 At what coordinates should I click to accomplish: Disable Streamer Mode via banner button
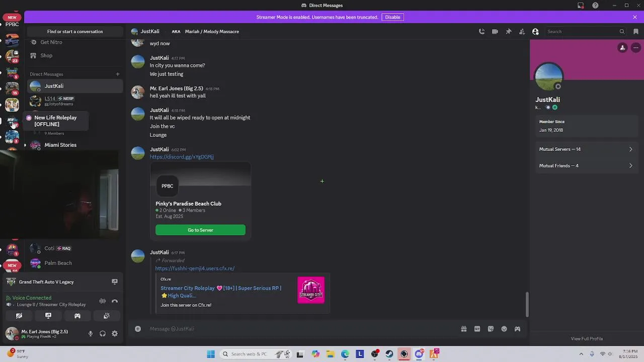pyautogui.click(x=392, y=17)
